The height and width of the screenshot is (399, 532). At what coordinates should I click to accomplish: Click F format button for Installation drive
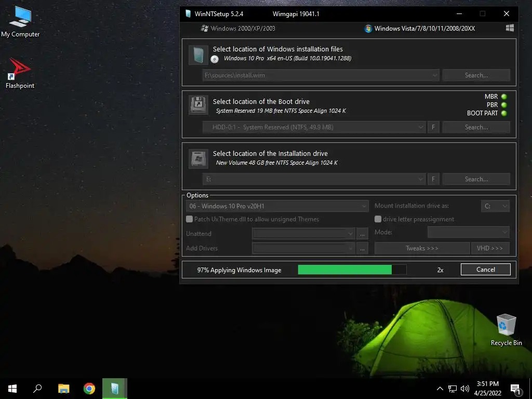pos(433,179)
